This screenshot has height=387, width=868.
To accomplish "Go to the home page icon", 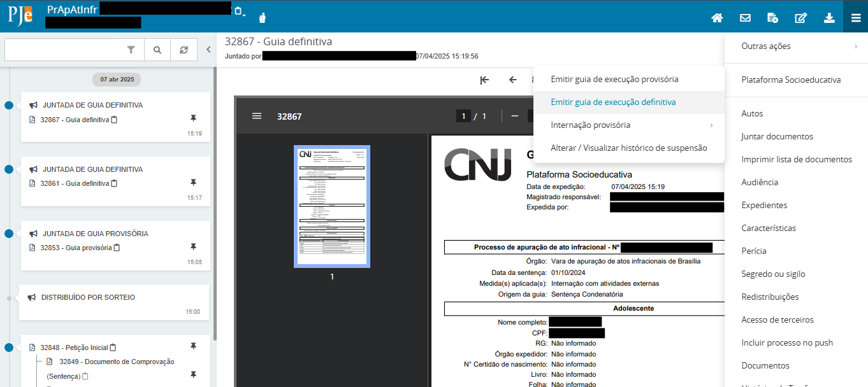I will point(717,18).
